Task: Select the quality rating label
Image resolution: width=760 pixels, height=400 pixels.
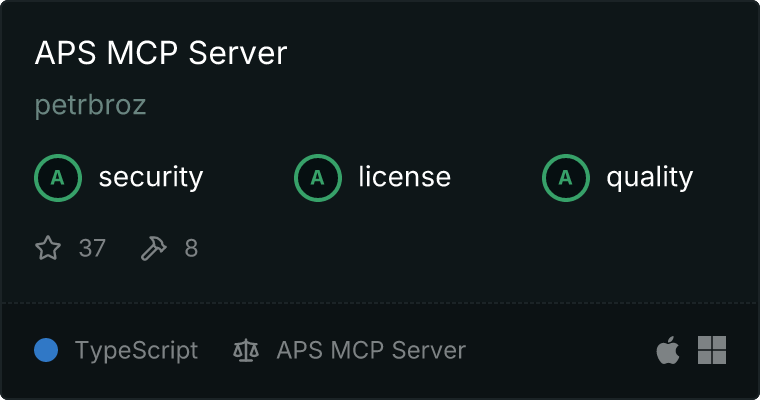Action: (x=649, y=178)
